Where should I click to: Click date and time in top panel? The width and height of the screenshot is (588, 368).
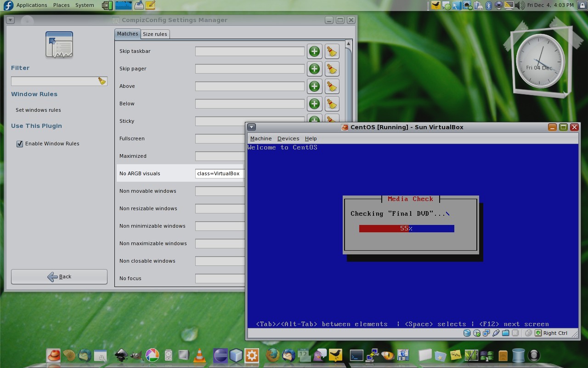coord(550,5)
